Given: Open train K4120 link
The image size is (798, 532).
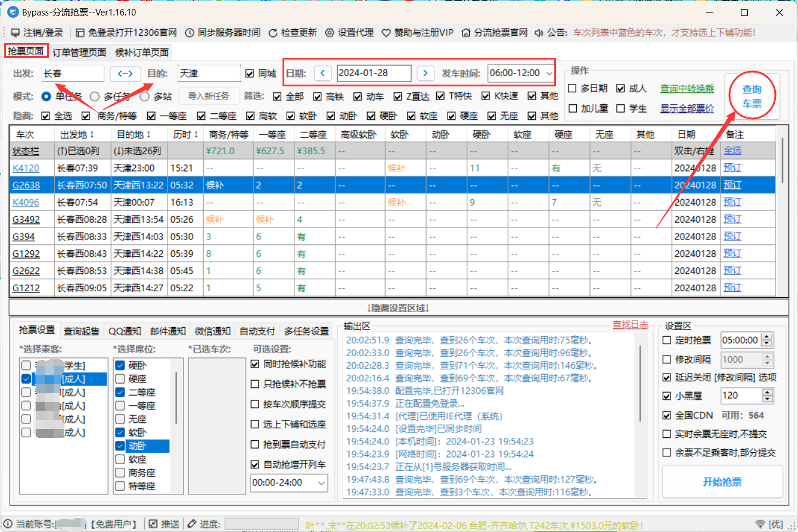Looking at the screenshot, I should coord(26,169).
